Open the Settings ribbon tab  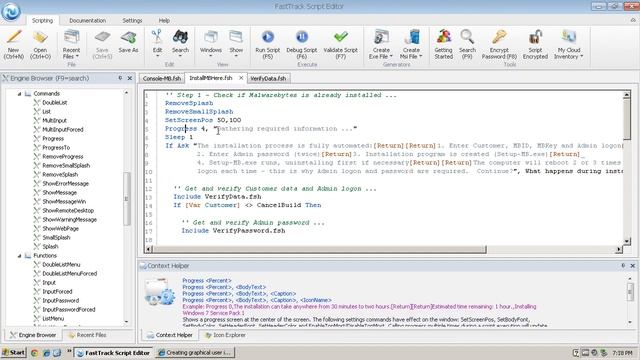(132, 20)
